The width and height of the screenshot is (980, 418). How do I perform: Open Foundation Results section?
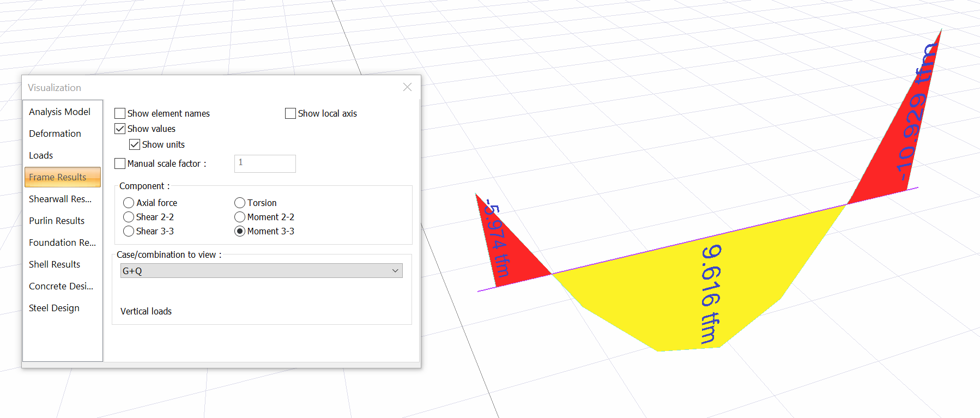[62, 243]
